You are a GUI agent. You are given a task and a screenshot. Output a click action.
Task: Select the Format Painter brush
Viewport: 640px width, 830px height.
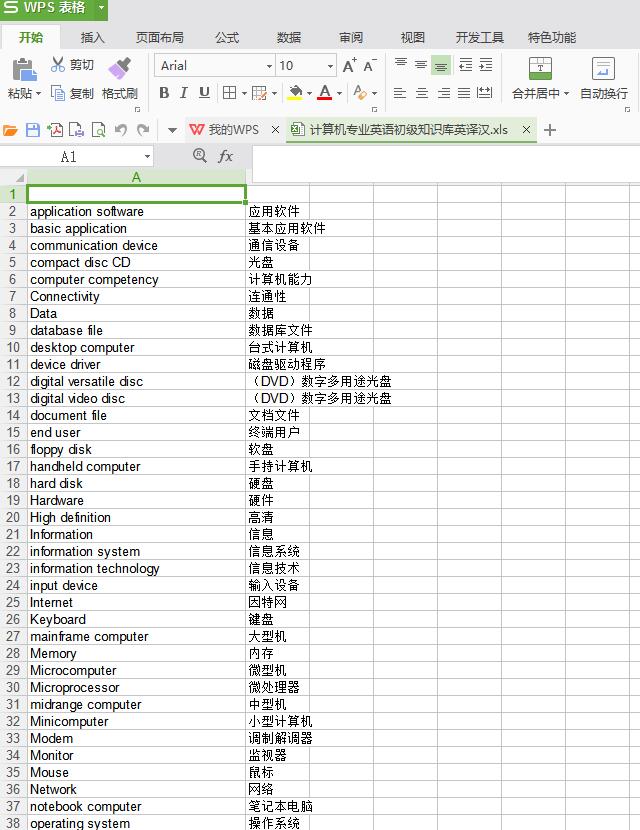pos(120,69)
